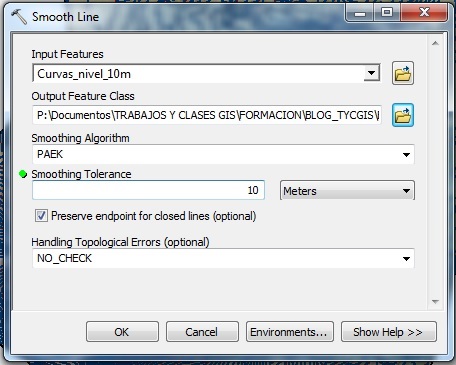
Task: Browse for Input Features folder icon
Action: coord(403,73)
